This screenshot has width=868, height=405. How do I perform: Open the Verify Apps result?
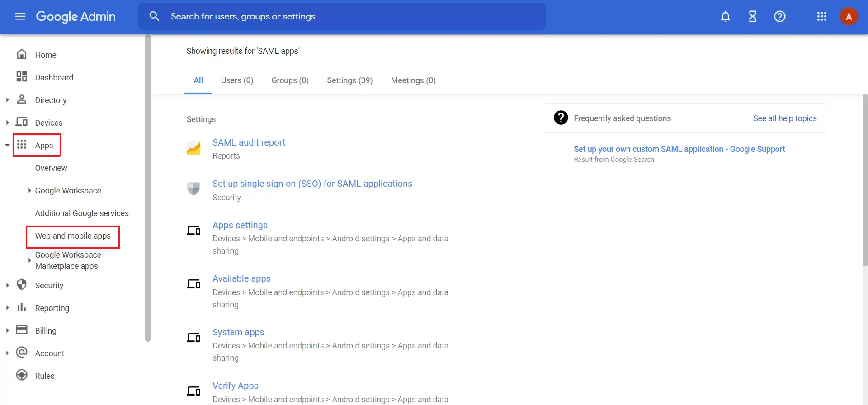235,386
